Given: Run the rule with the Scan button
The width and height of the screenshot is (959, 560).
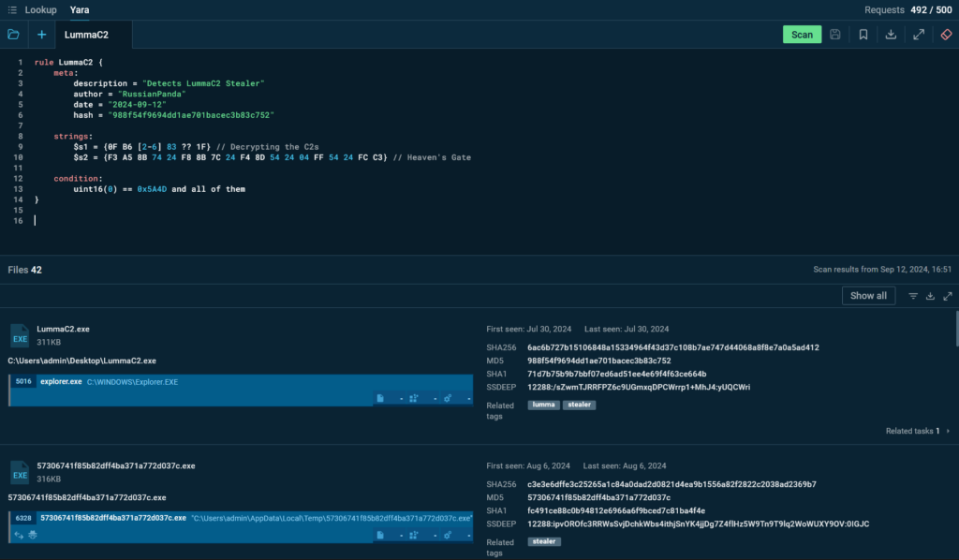Looking at the screenshot, I should tap(802, 35).
